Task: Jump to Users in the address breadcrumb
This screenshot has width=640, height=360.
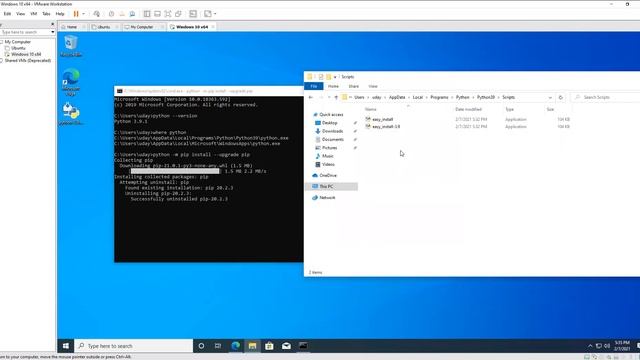Action: point(359,98)
